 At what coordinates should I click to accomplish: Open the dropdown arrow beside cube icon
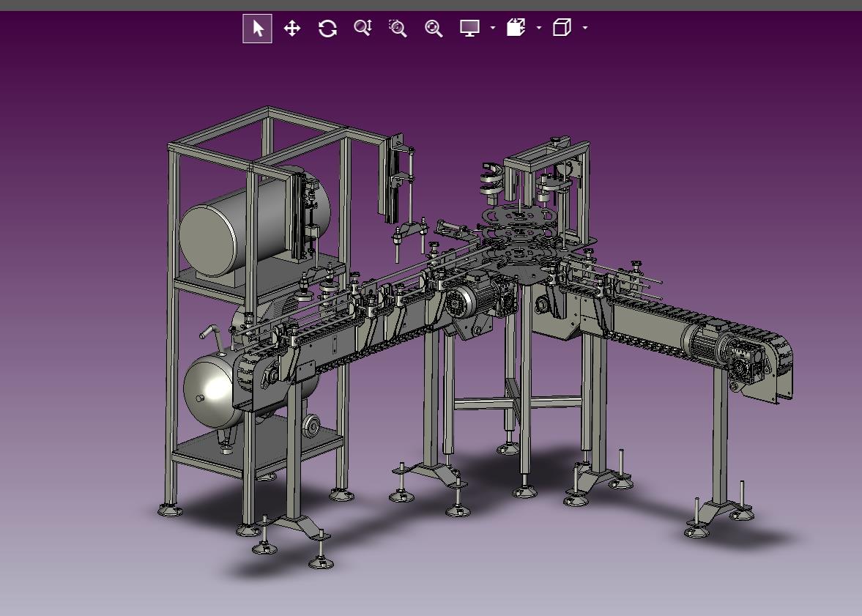[x=585, y=28]
